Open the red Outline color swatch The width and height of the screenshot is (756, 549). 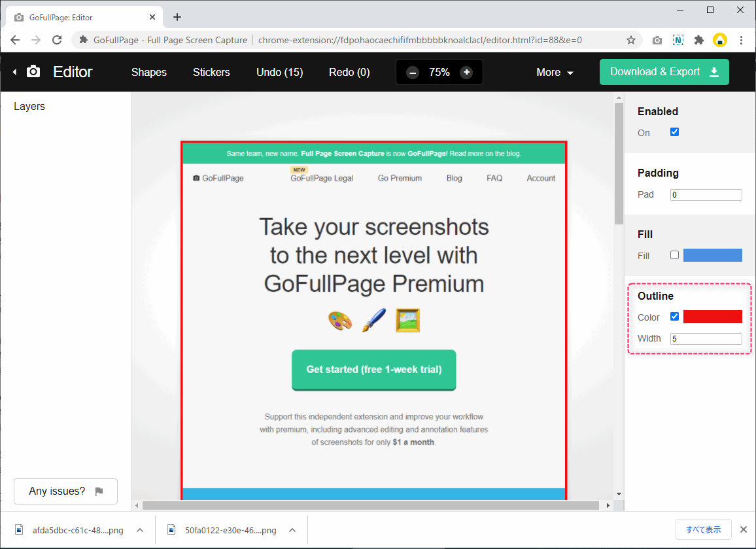[713, 317]
